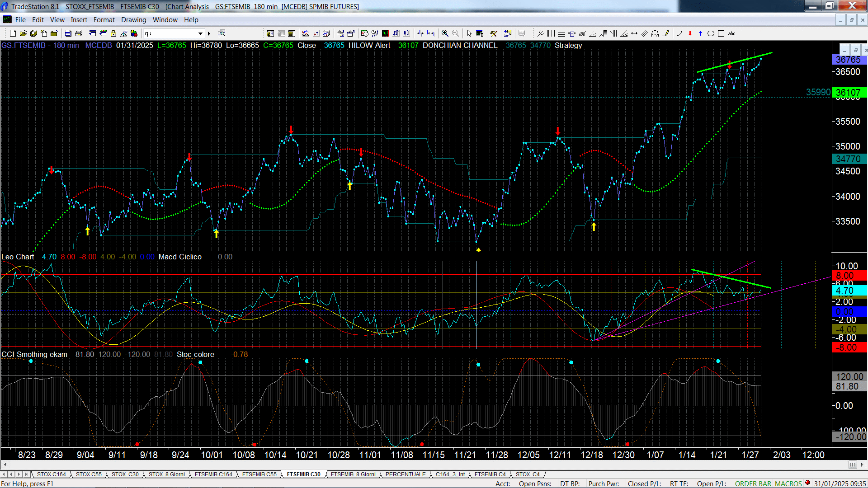The image size is (868, 488).
Task: Select the blue Up Arrow drawing tool
Action: [700, 33]
